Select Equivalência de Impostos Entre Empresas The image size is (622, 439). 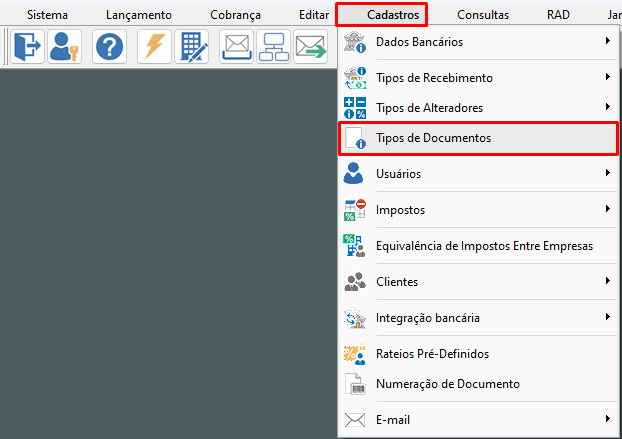[478, 246]
